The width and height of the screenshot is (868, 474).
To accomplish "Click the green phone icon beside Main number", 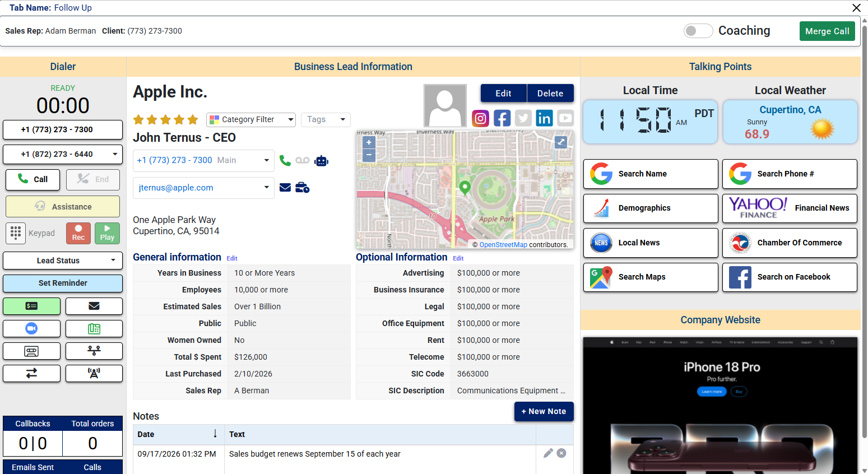I will pos(285,161).
